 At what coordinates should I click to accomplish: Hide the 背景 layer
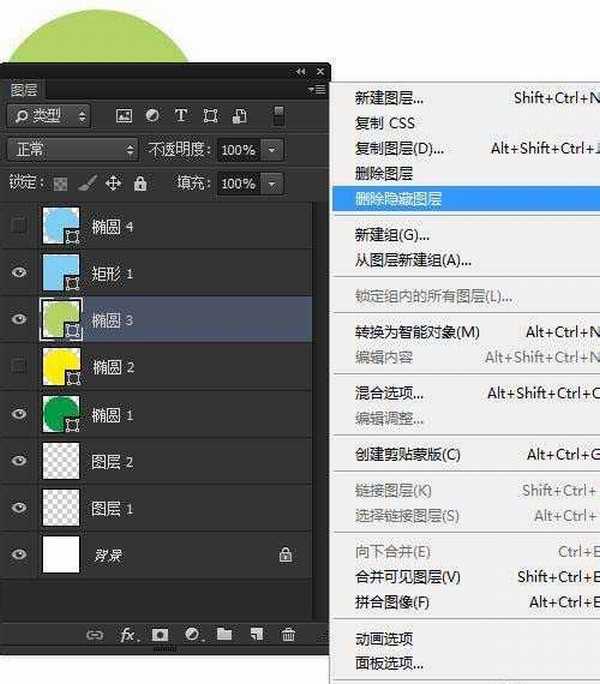coord(19,554)
